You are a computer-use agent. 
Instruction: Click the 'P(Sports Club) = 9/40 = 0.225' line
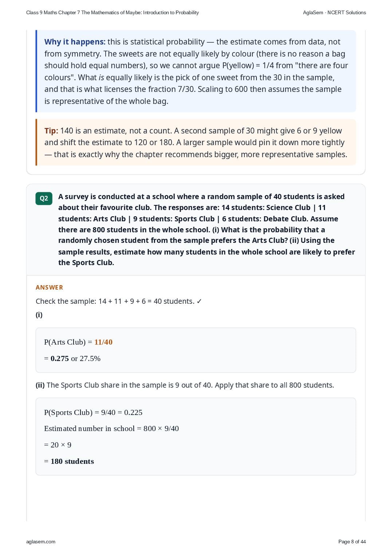[93, 412]
